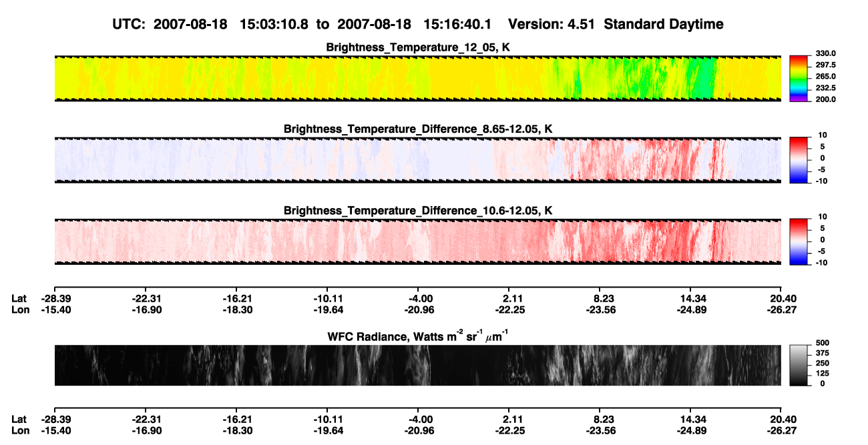
Task: Click latitude 14.34 under the 10.6-12.05 panel
Action: coord(691,299)
